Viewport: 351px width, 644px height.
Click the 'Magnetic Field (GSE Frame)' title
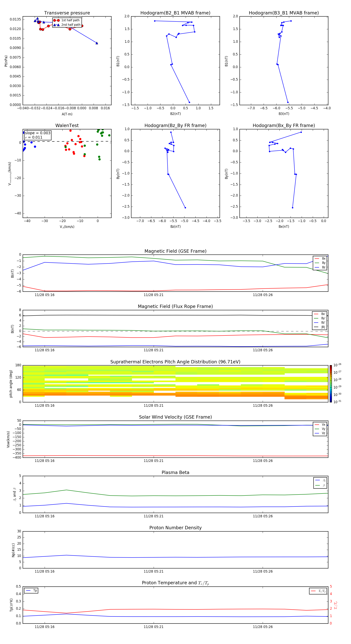[175, 251]
